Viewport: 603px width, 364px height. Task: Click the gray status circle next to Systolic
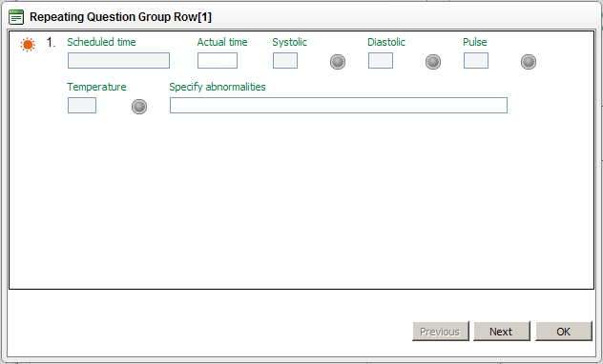point(338,62)
